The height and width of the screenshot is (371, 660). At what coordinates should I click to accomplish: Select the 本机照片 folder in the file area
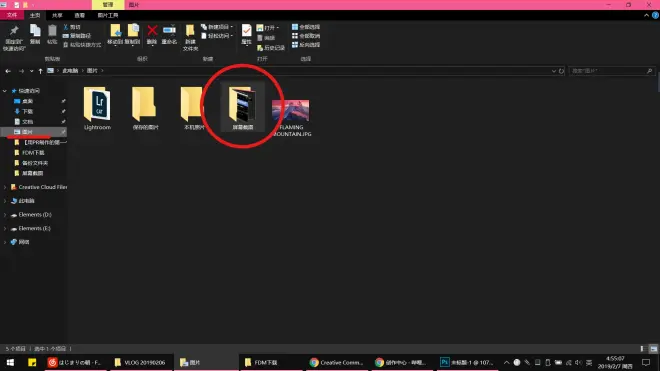194,109
